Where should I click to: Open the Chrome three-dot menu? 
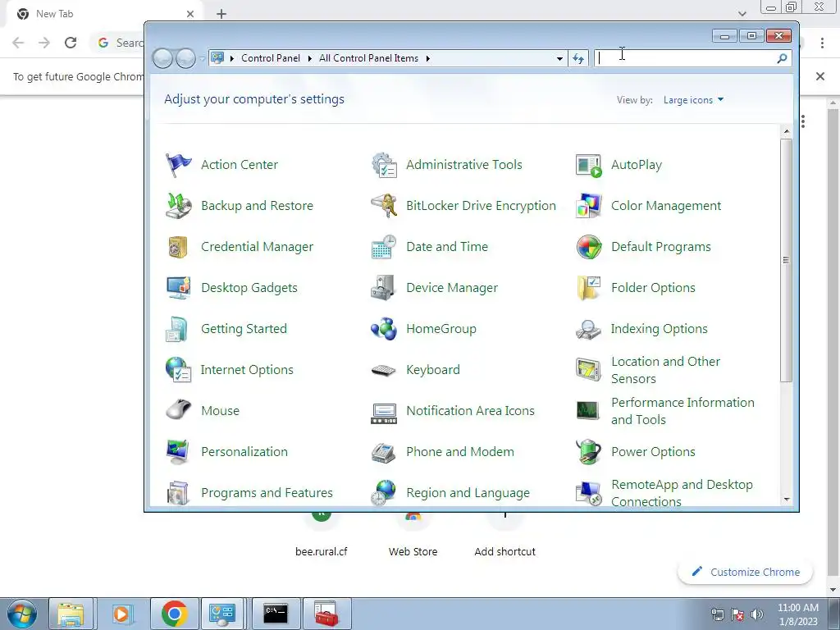click(x=822, y=43)
